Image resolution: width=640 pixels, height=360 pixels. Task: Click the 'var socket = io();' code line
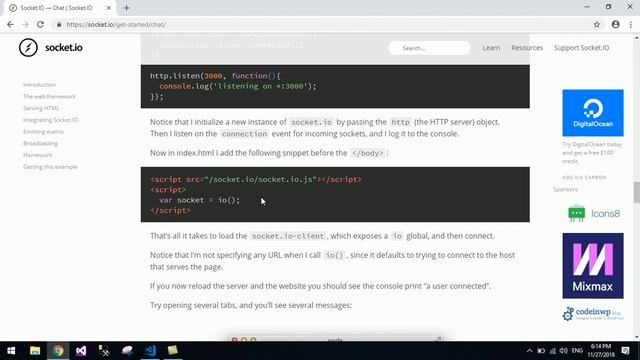(x=200, y=200)
